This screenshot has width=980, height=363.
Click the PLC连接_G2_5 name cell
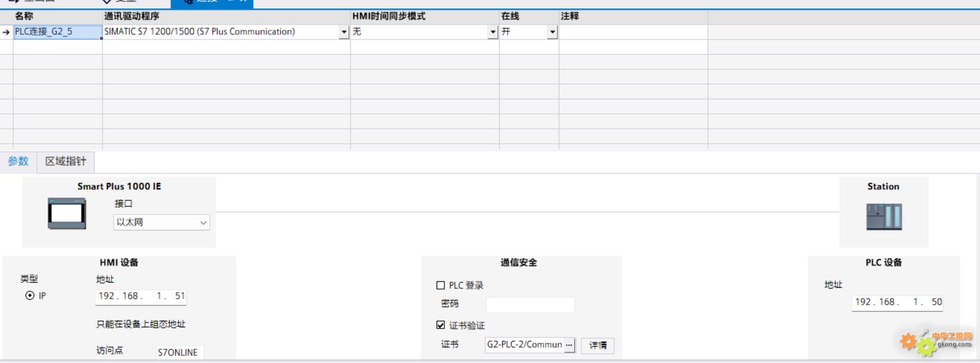click(x=57, y=32)
